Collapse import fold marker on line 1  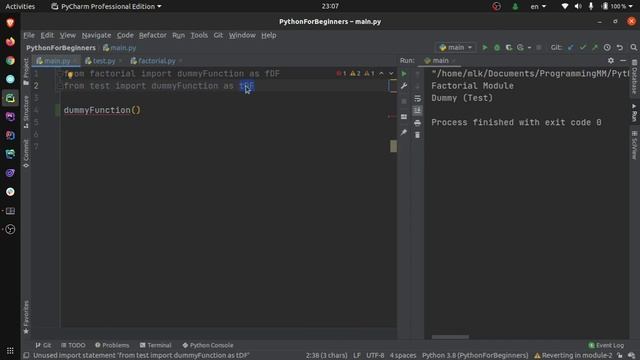click(60, 74)
